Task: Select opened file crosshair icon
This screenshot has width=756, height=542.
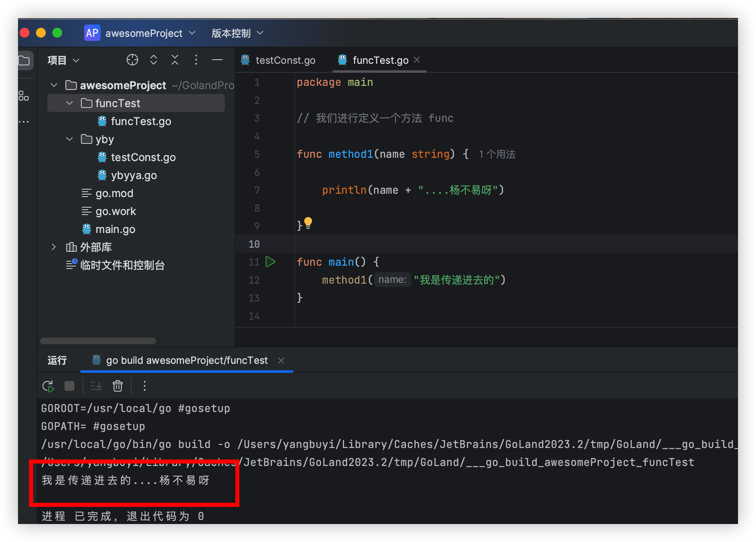Action: (132, 60)
